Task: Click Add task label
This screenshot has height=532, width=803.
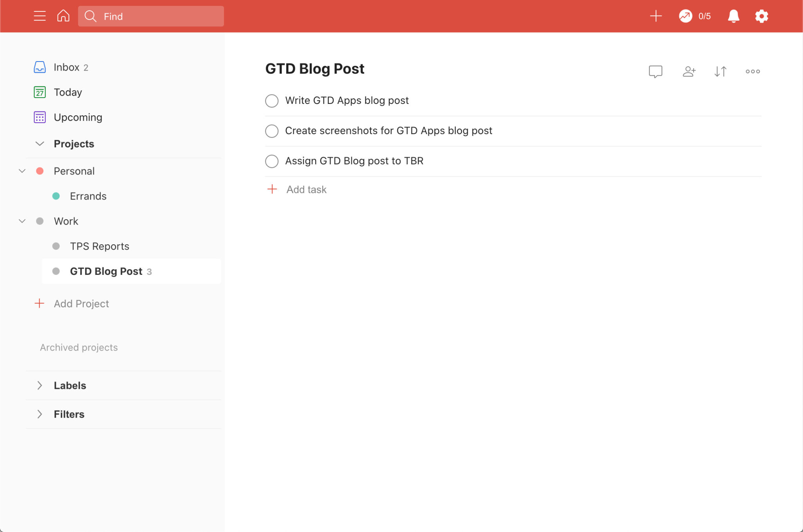Action: pyautogui.click(x=306, y=189)
